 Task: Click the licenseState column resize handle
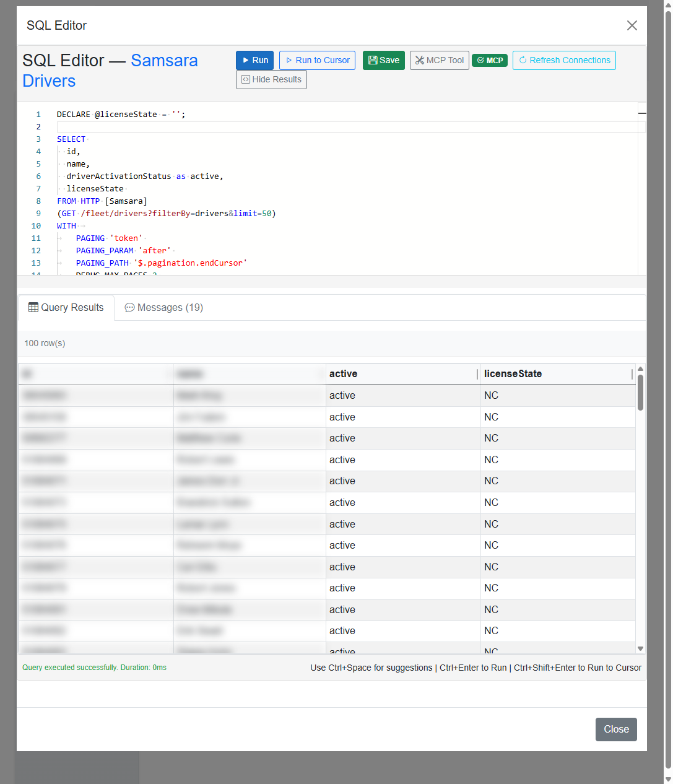point(632,374)
